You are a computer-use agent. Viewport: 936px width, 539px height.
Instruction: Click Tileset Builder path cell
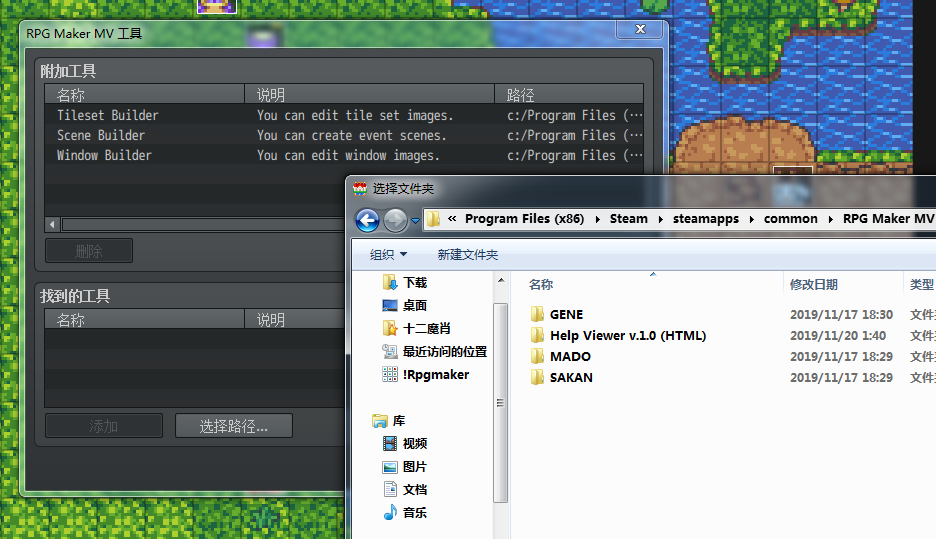click(574, 115)
